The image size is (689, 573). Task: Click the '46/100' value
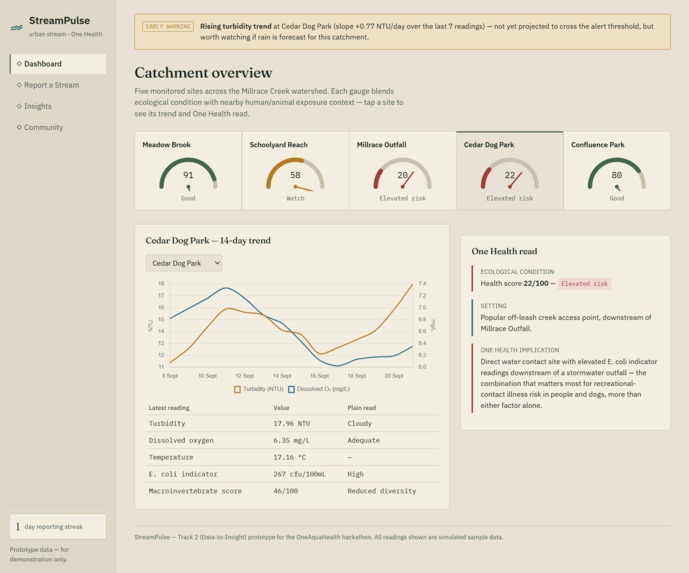tap(286, 491)
